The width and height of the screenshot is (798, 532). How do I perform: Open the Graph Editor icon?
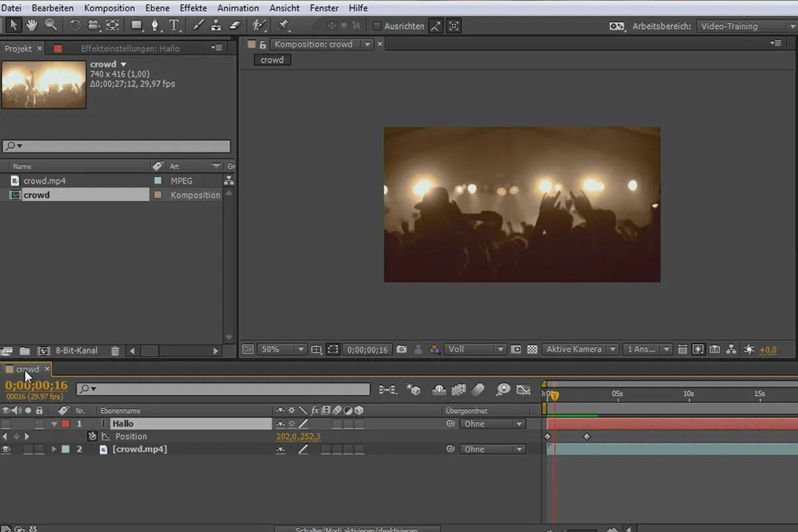coord(523,389)
